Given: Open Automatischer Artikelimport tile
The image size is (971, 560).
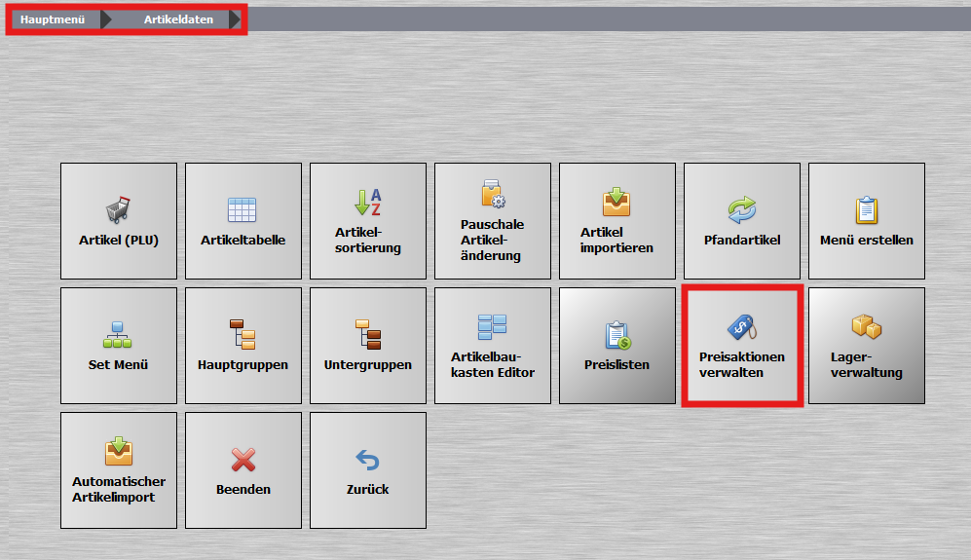Looking at the screenshot, I should point(119,470).
